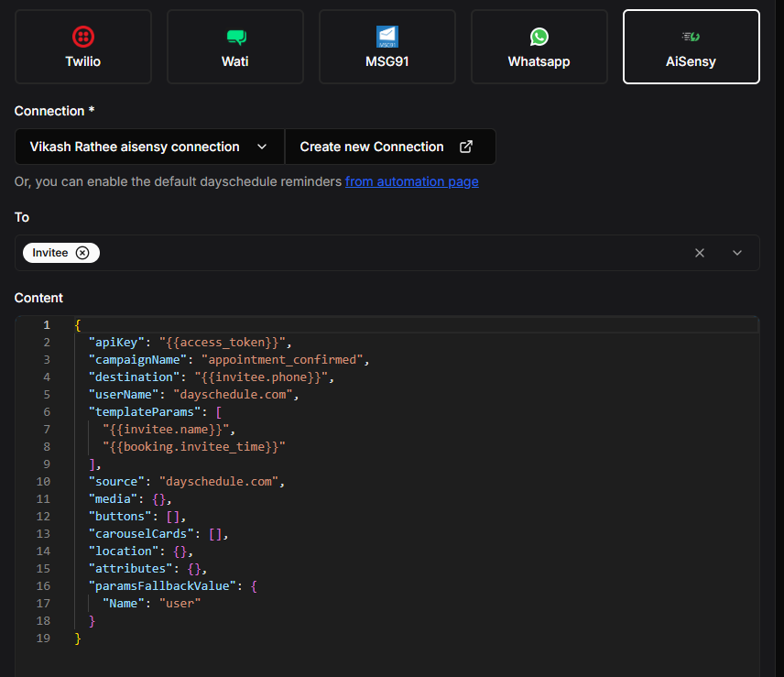This screenshot has height=677, width=784.
Task: Click line number 1 in the gutter
Action: 47,325
